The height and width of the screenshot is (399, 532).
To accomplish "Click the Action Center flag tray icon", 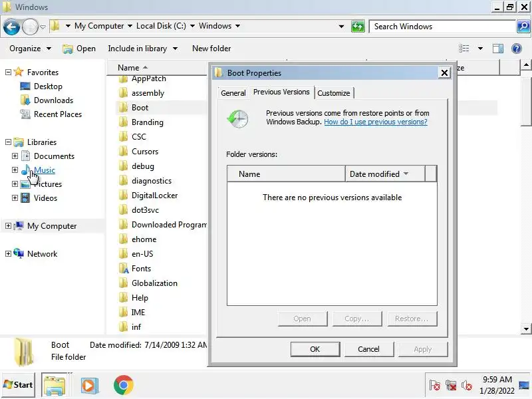I will [434, 386].
